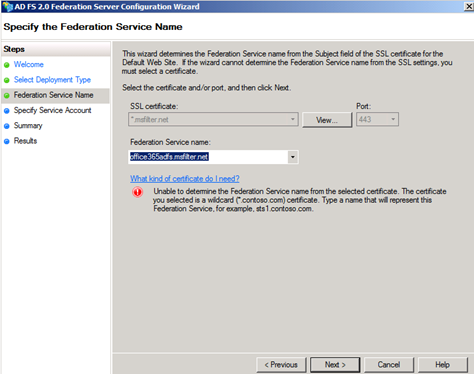Select the Results step
474x374 pixels.
[25, 141]
